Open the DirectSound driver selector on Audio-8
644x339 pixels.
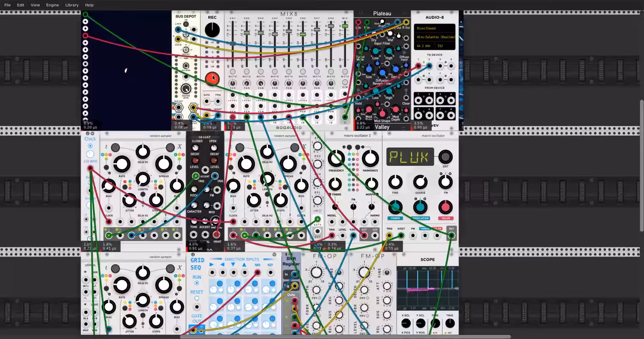point(426,28)
